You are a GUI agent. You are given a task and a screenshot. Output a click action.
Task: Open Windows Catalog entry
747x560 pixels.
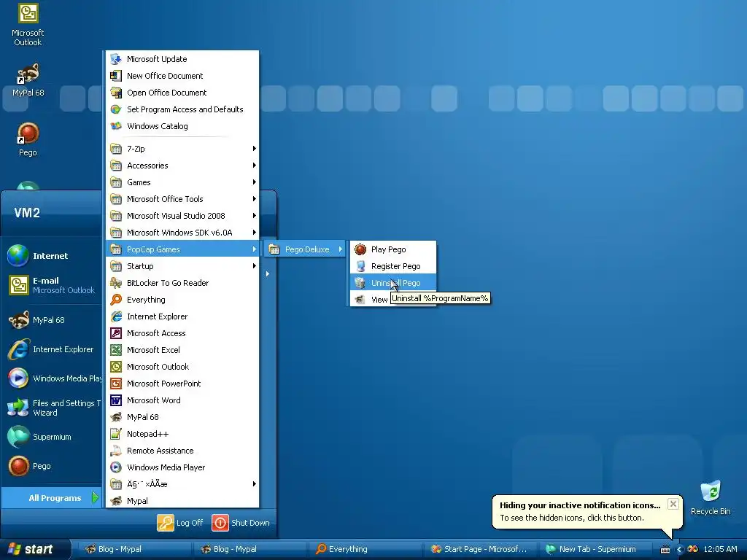(182, 126)
